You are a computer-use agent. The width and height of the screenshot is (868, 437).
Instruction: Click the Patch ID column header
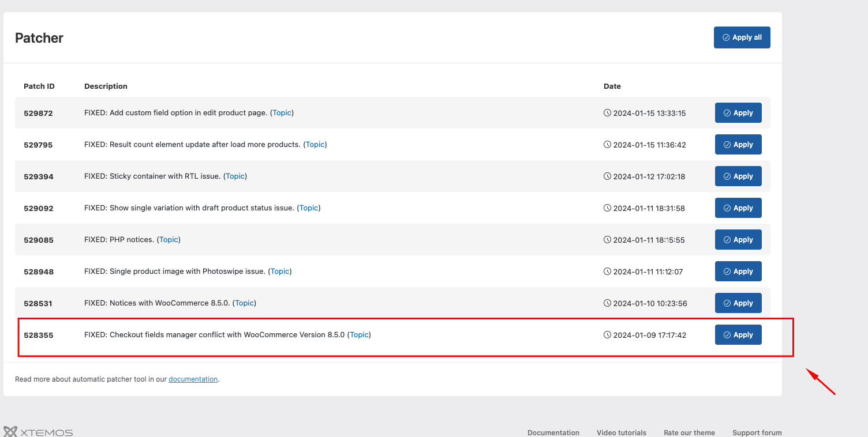tap(39, 86)
